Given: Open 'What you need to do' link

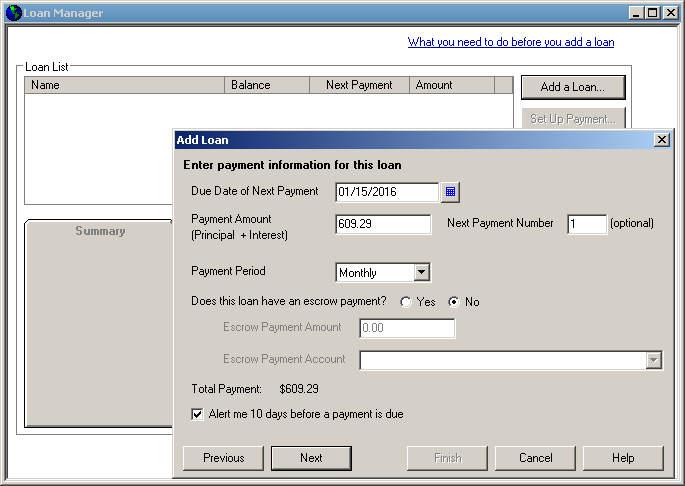Looking at the screenshot, I should pos(511,42).
